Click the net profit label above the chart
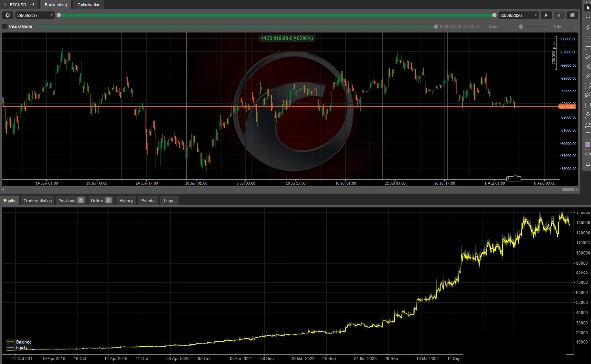This screenshot has width=591, height=364. [288, 38]
